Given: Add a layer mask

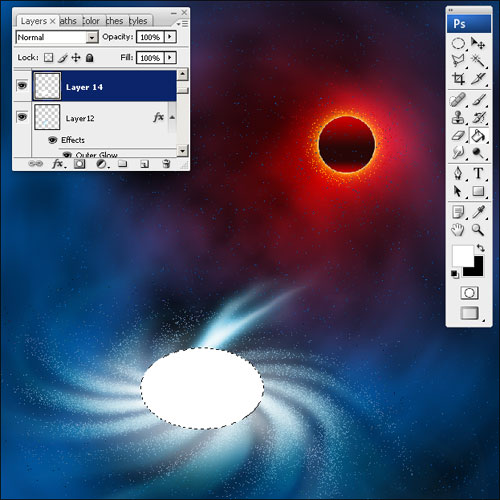Looking at the screenshot, I should click(79, 164).
